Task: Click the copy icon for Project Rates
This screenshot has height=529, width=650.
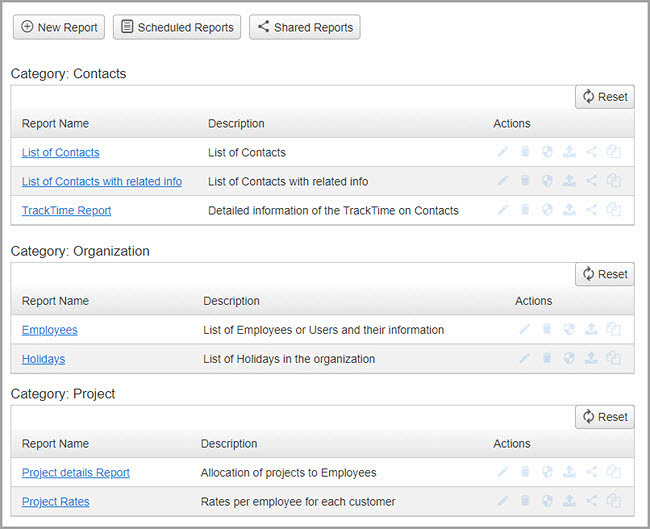Action: tap(614, 501)
